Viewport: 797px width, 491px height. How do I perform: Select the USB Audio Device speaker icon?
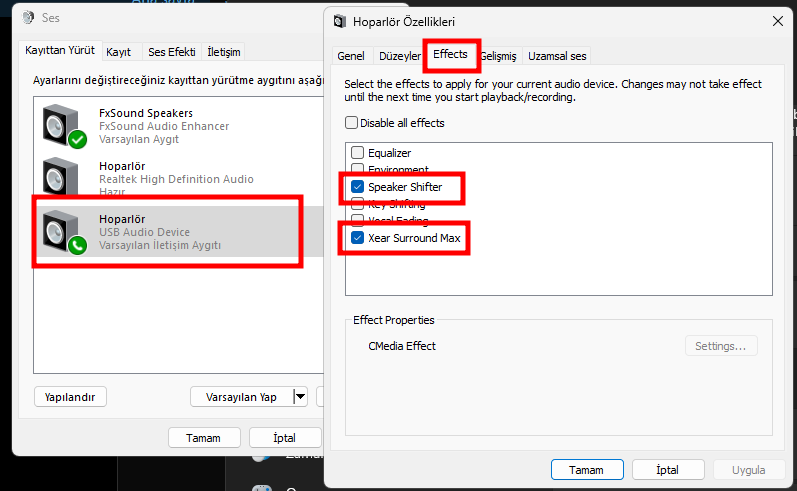tap(65, 231)
